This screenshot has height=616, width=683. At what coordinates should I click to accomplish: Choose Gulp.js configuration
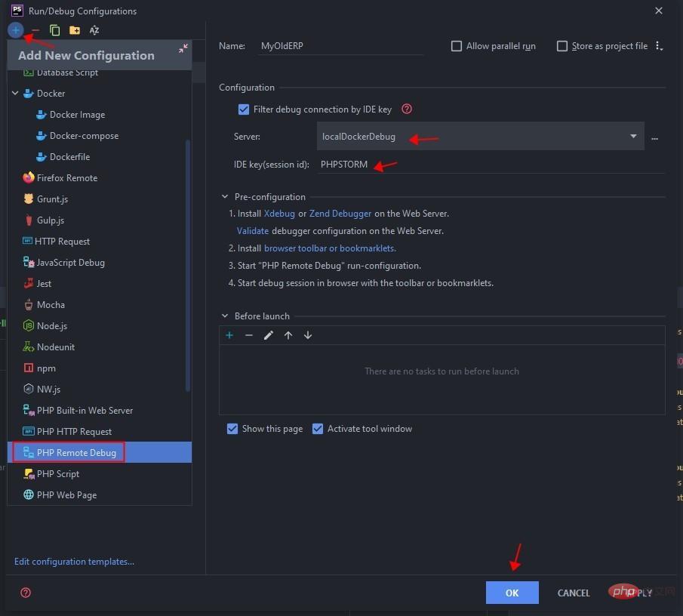coord(100,220)
